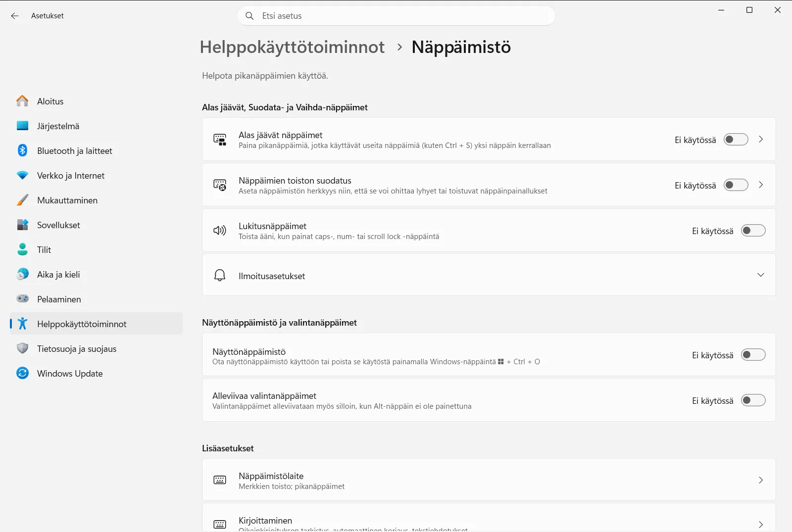
Task: Click the Aika ja kieli globe icon
Action: pyautogui.click(x=22, y=274)
